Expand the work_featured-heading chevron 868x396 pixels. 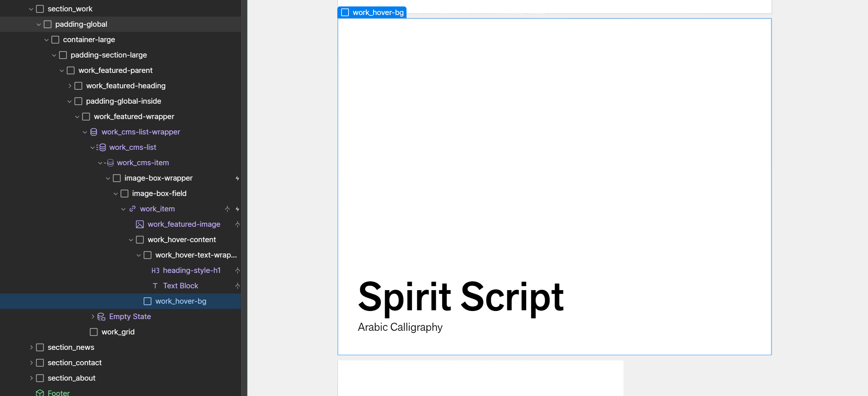coord(70,86)
